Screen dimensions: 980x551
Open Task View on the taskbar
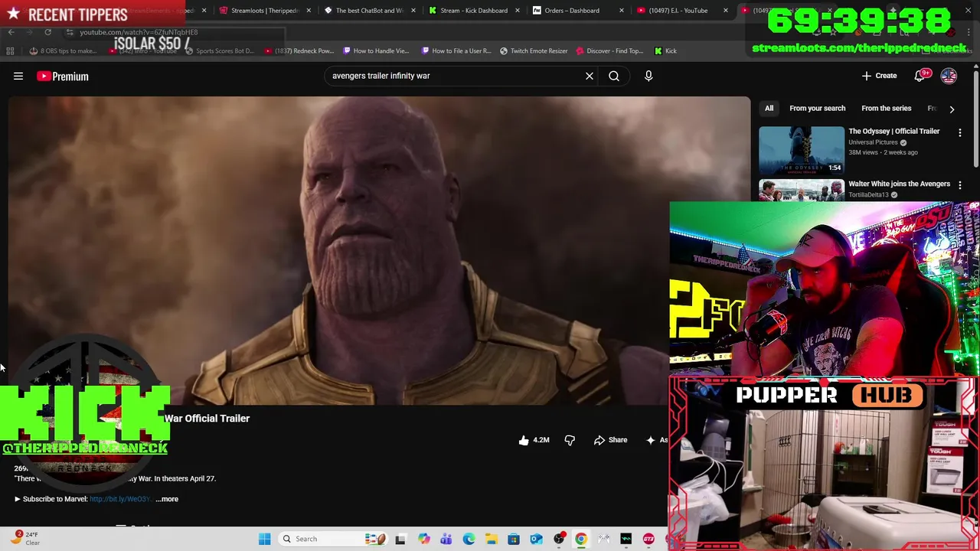[x=400, y=539]
